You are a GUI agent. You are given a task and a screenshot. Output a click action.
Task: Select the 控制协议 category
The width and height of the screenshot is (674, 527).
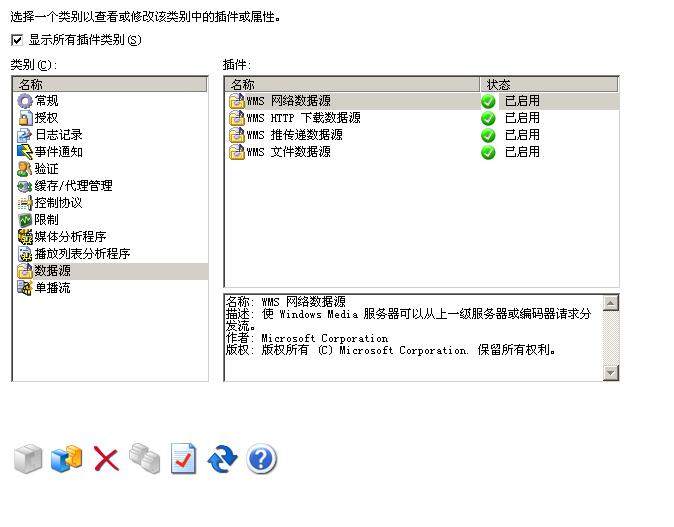[x=58, y=203]
